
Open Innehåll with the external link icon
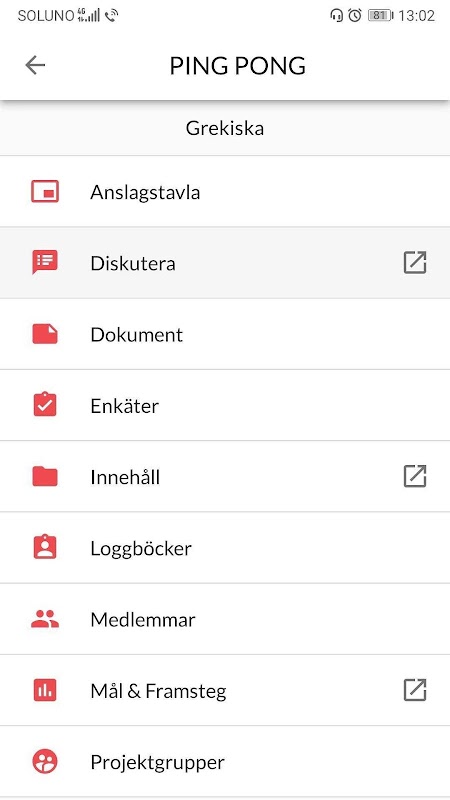click(415, 477)
